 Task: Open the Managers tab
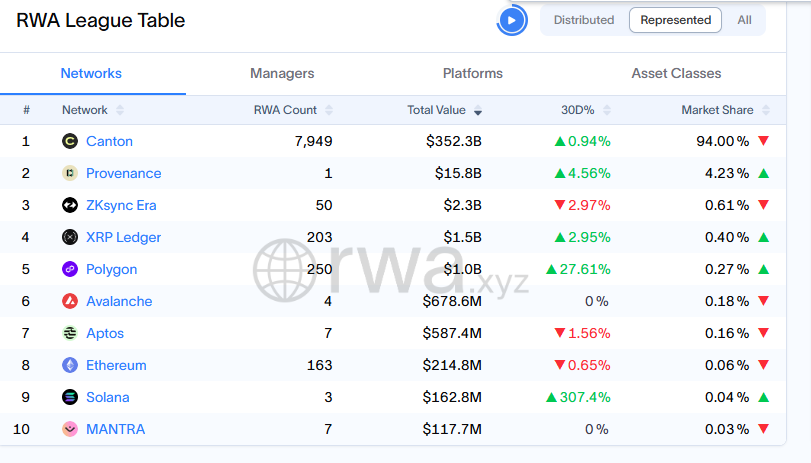click(x=282, y=73)
